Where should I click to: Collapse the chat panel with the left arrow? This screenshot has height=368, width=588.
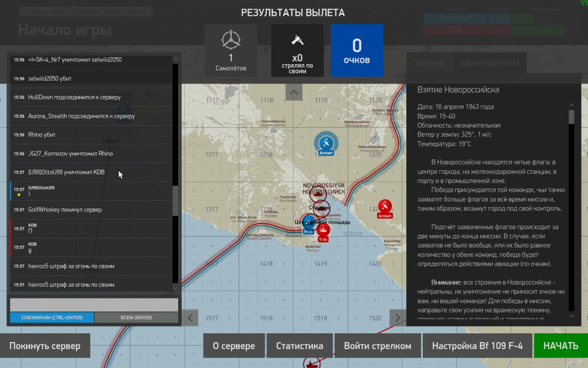point(191,317)
